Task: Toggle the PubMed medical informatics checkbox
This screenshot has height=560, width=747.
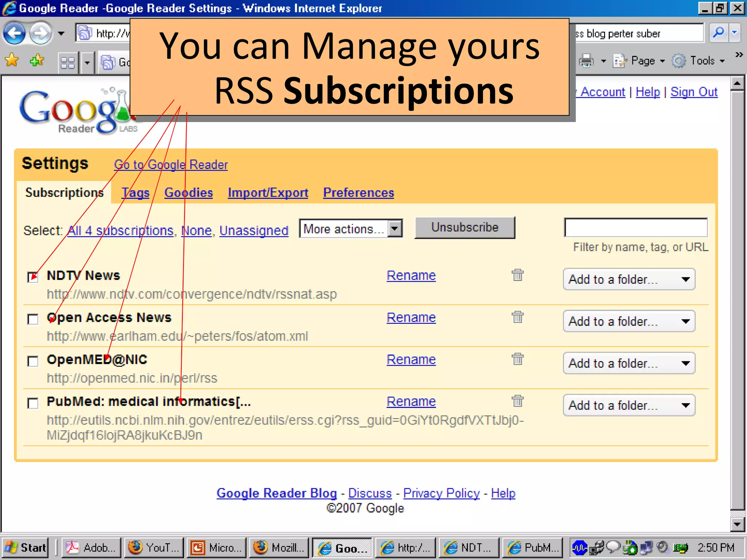Action: coord(33,403)
